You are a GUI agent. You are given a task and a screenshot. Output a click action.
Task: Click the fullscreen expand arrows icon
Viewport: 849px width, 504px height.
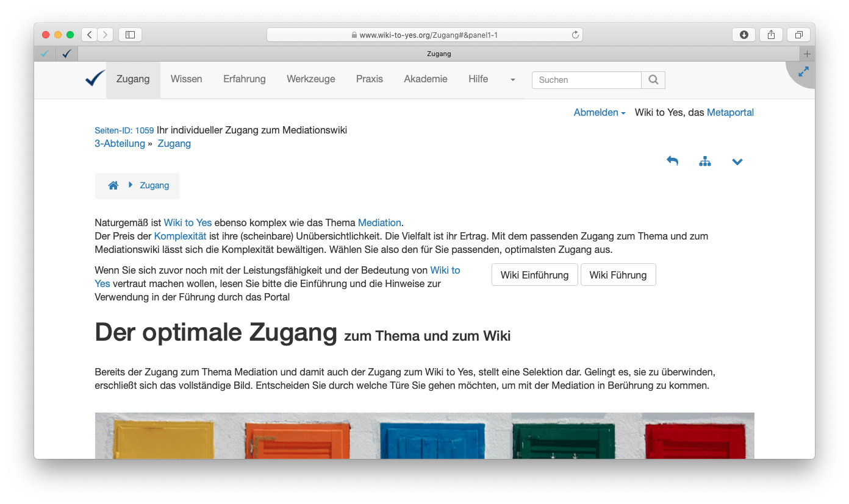(803, 72)
